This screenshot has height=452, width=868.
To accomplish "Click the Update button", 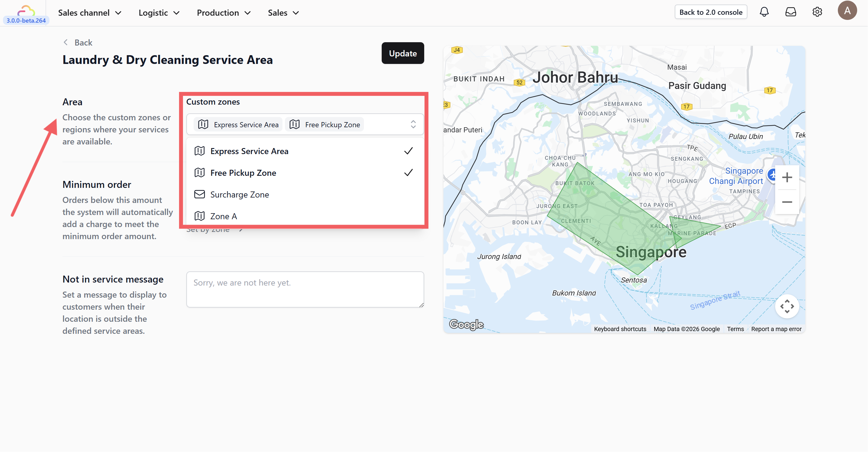I will 402,53.
